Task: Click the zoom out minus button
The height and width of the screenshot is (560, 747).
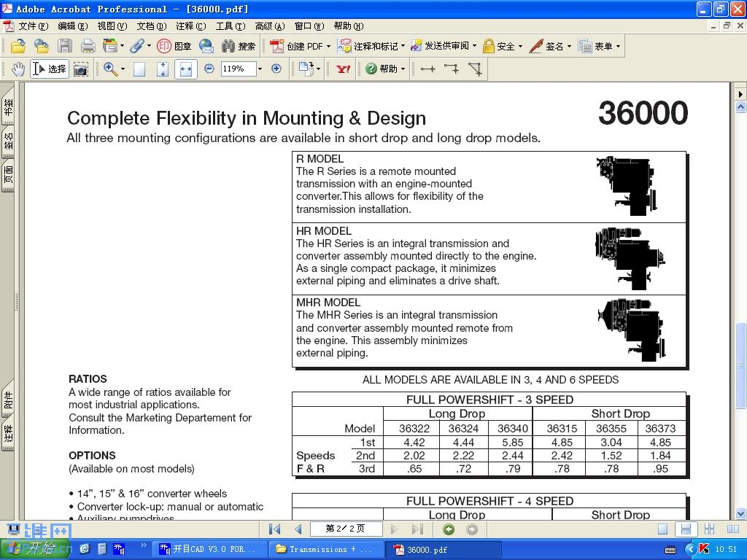Action: click(x=209, y=69)
